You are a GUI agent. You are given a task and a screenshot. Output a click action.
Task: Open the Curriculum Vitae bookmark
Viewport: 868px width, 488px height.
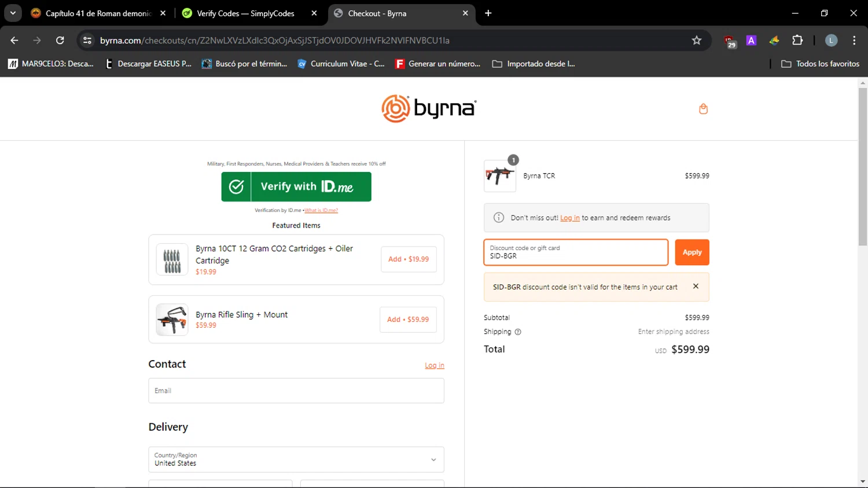341,64
